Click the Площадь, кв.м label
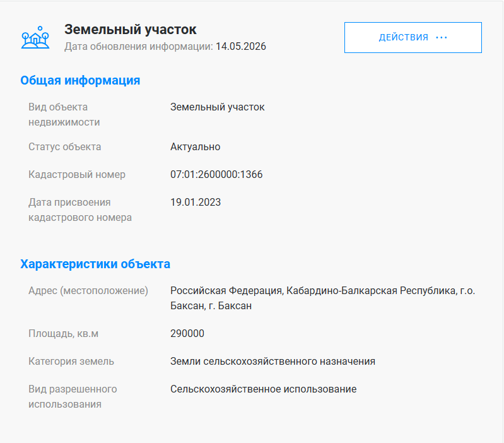 click(x=63, y=334)
